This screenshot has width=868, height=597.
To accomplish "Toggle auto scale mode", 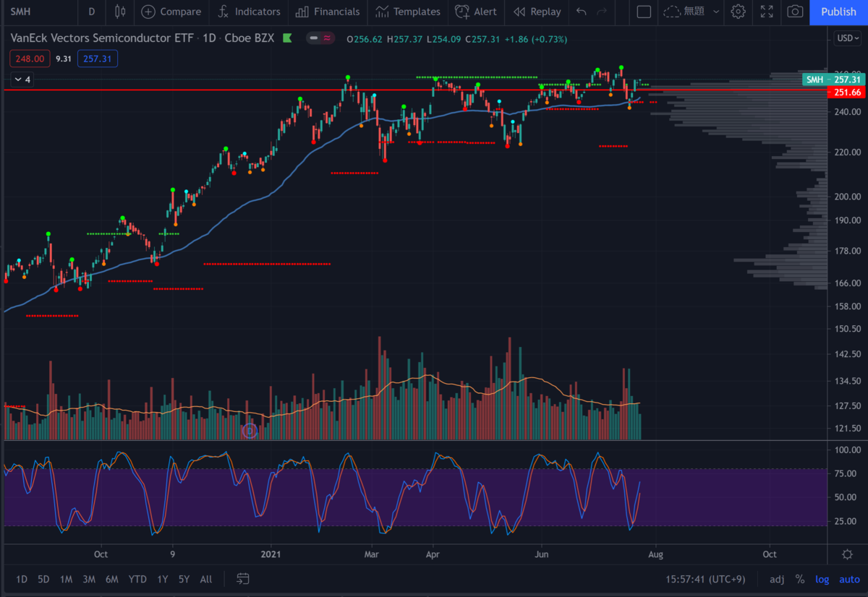I will [849, 579].
